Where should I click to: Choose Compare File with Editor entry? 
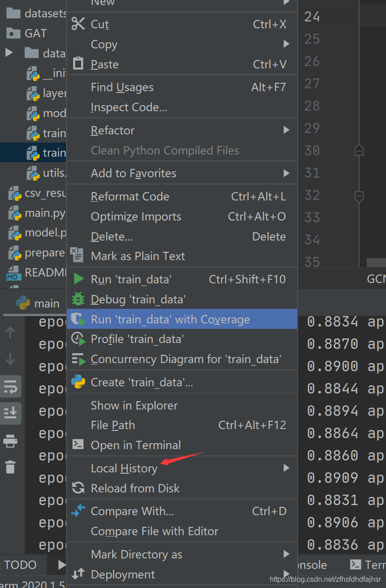[182, 531]
